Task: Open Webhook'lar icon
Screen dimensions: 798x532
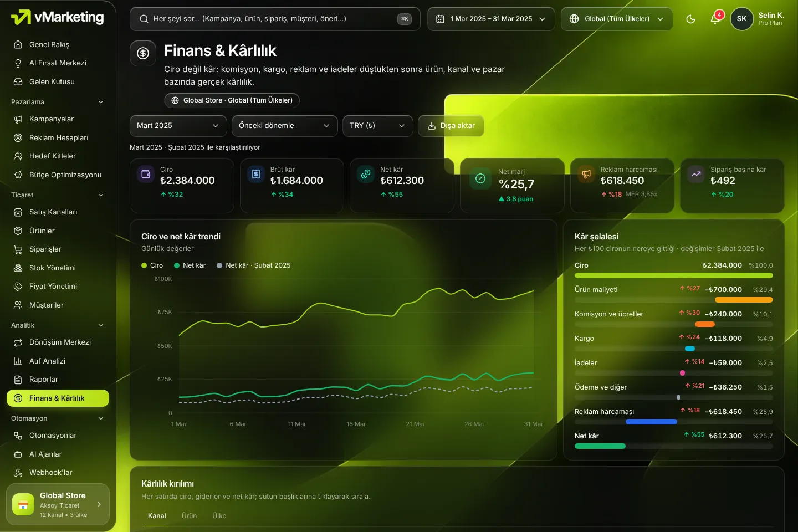Action: (18, 473)
